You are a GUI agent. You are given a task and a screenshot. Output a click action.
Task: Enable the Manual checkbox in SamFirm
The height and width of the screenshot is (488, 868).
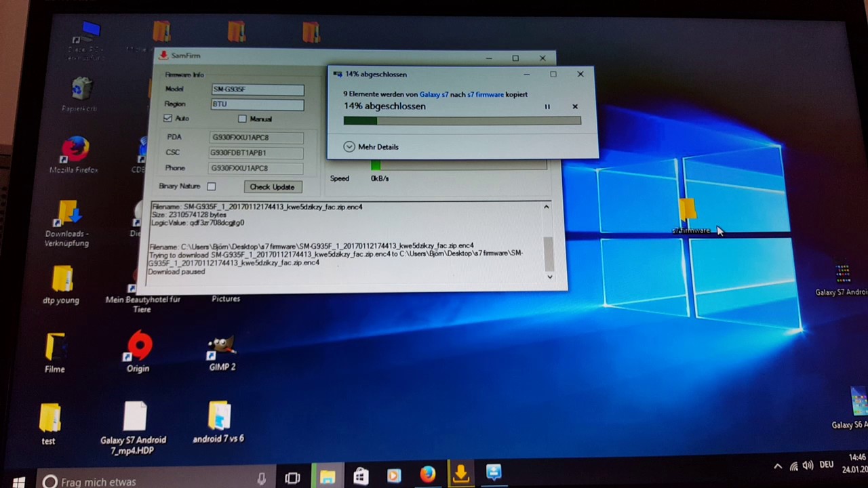coord(242,119)
